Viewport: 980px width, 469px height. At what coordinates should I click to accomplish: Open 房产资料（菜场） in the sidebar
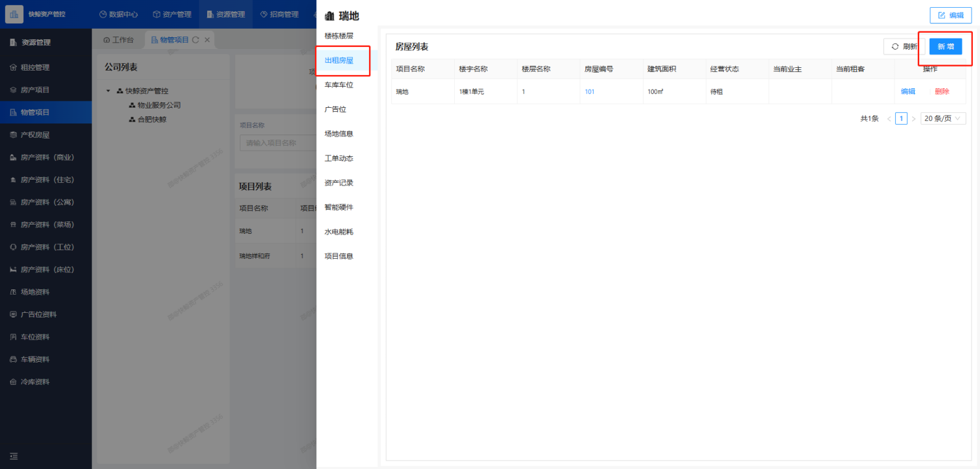[x=46, y=225]
